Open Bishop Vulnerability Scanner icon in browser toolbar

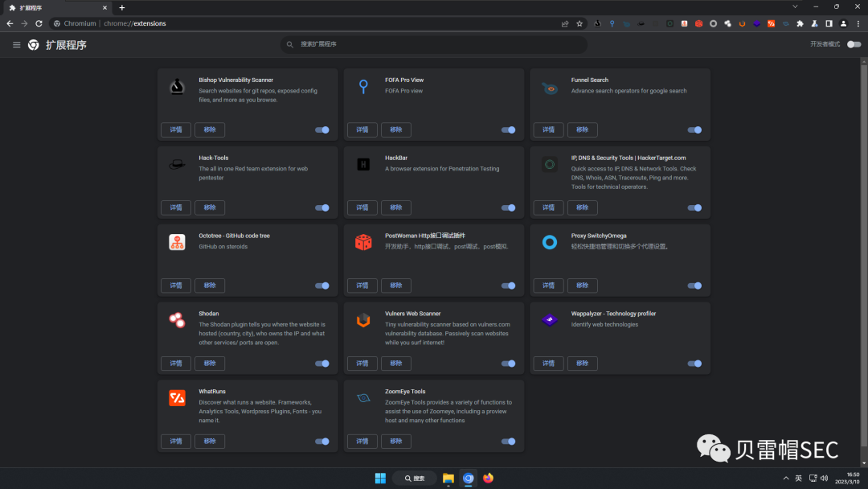pos(597,24)
